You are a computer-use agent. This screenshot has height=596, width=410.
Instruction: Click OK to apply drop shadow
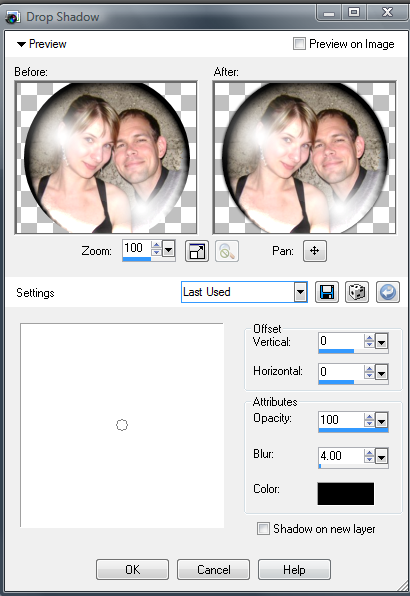(132, 569)
